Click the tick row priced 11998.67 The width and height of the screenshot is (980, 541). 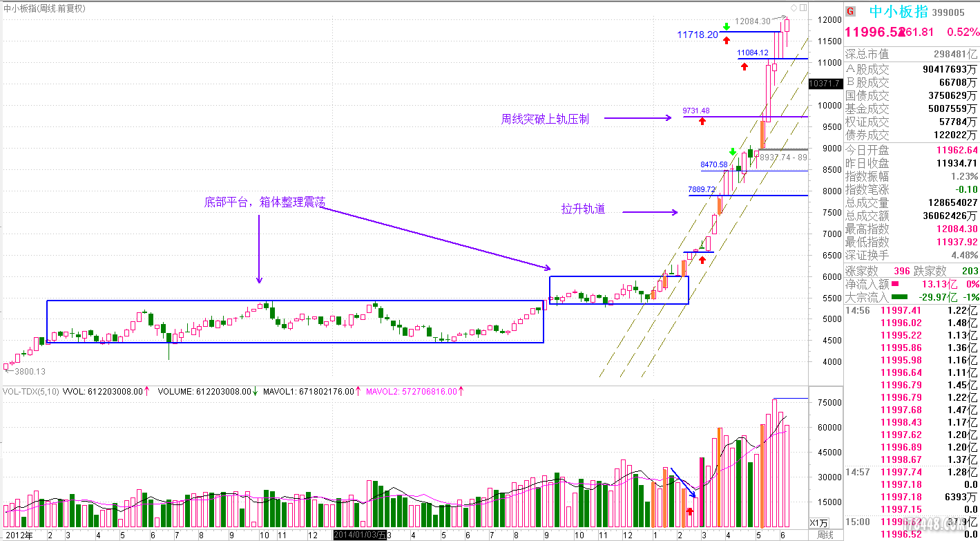912,459
